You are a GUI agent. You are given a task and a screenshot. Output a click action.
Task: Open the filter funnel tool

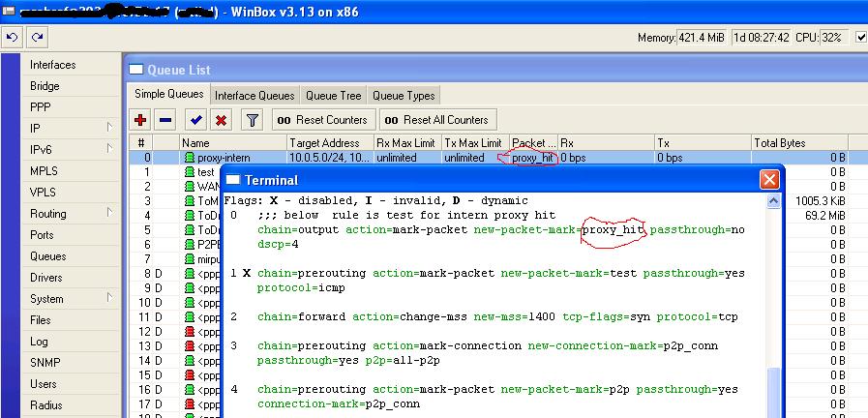(x=252, y=120)
